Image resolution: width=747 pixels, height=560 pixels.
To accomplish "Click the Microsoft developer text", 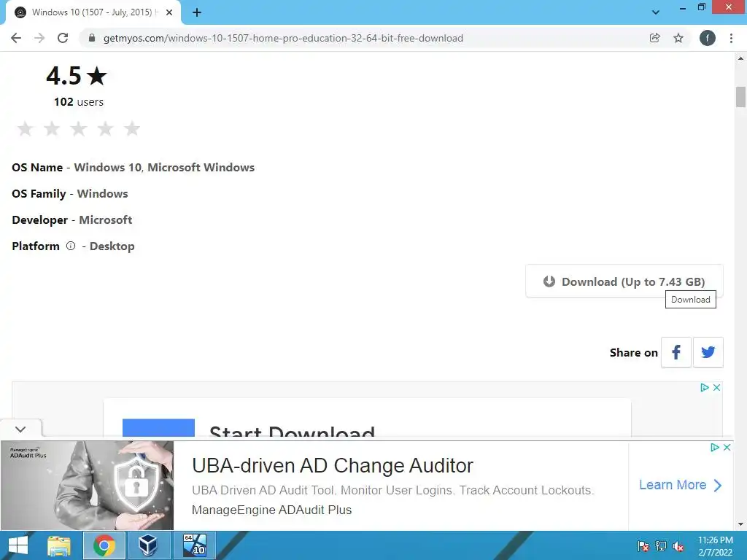I will [x=105, y=219].
